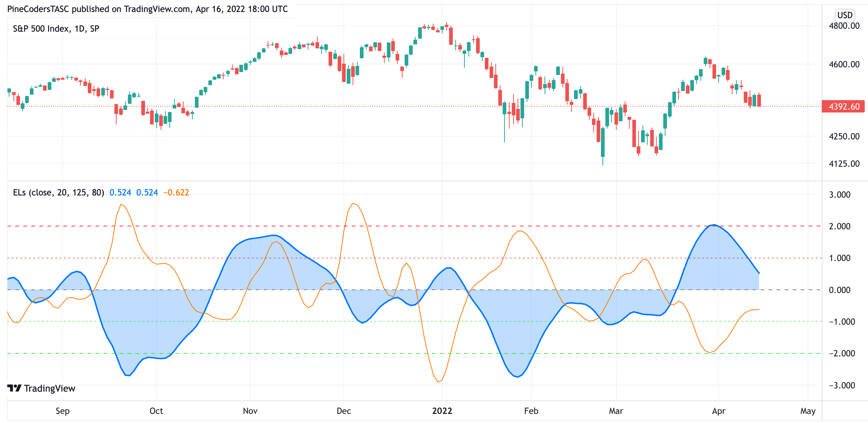Click the first blue 0.524 indicator value
The width and height of the screenshot is (868, 423).
click(x=120, y=193)
